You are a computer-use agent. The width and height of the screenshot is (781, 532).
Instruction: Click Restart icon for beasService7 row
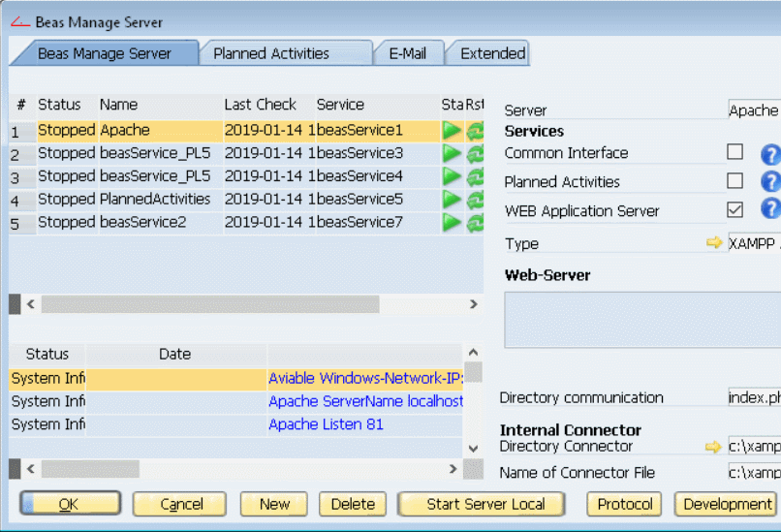pyautogui.click(x=475, y=223)
